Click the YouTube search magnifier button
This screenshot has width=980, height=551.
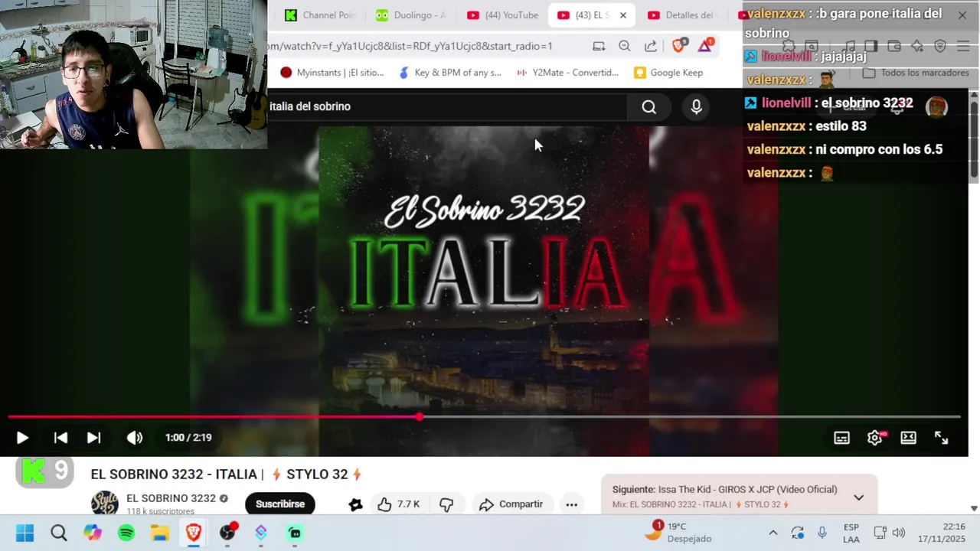[649, 107]
